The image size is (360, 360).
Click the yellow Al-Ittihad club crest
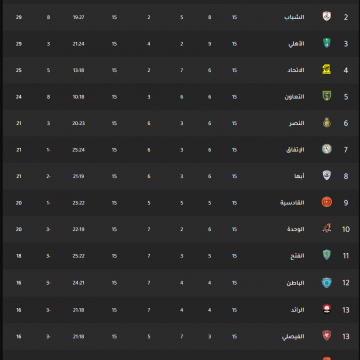327,70
